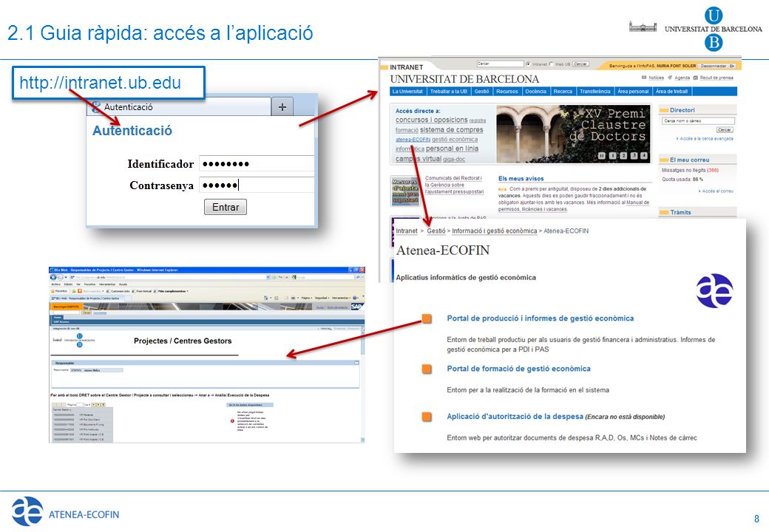
Task: Click the Cercar button next to Web UB
Action: click(x=580, y=64)
